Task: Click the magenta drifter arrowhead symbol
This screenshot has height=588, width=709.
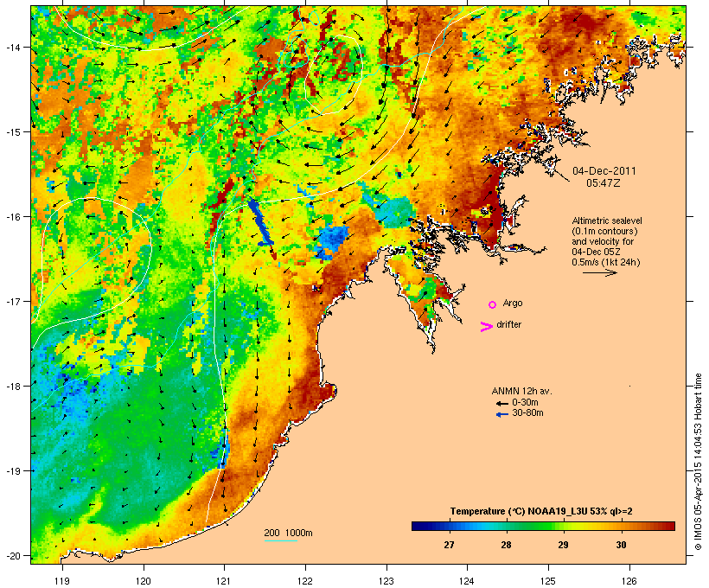Action: pos(487,327)
